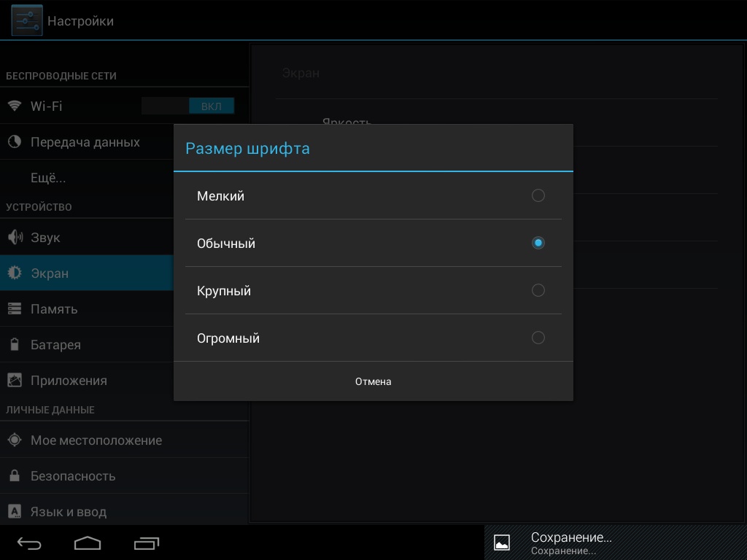Pick the Огромный font size option
The image size is (747, 560).
pyautogui.click(x=373, y=338)
